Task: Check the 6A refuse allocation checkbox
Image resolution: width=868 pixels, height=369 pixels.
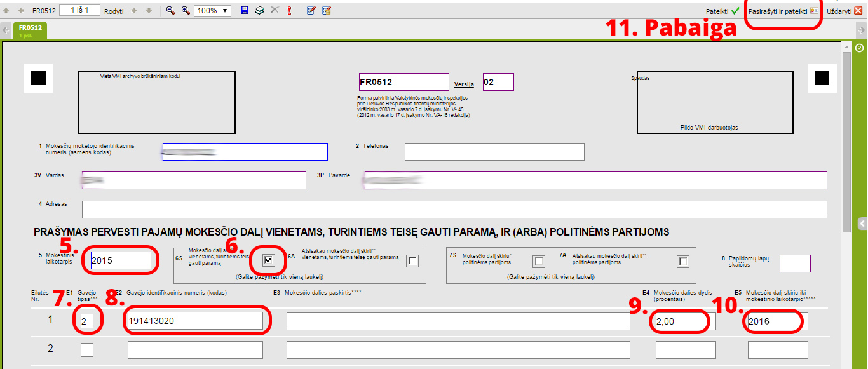Action: click(x=413, y=261)
